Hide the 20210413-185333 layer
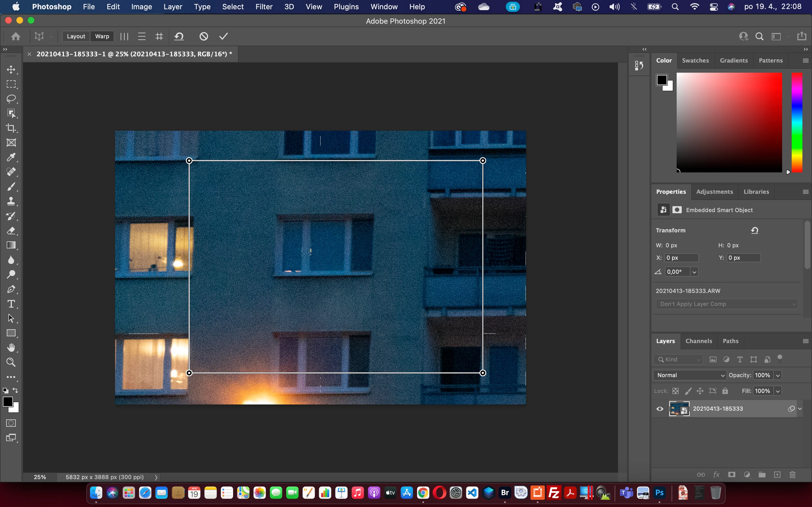The height and width of the screenshot is (507, 812). (660, 409)
